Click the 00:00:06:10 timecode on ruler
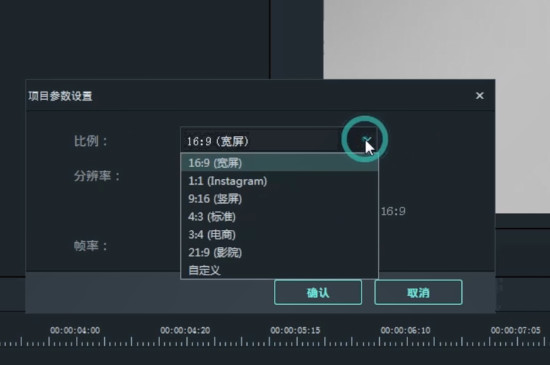The width and height of the screenshot is (550, 365). [x=405, y=330]
